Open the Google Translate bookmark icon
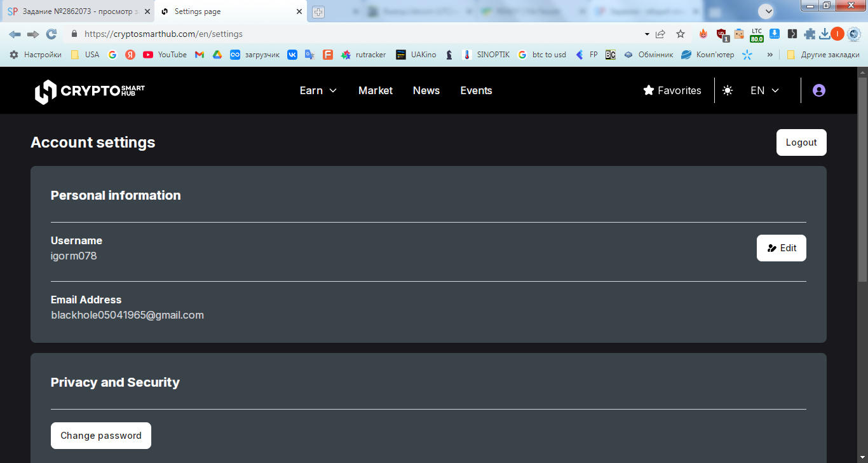The width and height of the screenshot is (868, 463). (x=310, y=55)
